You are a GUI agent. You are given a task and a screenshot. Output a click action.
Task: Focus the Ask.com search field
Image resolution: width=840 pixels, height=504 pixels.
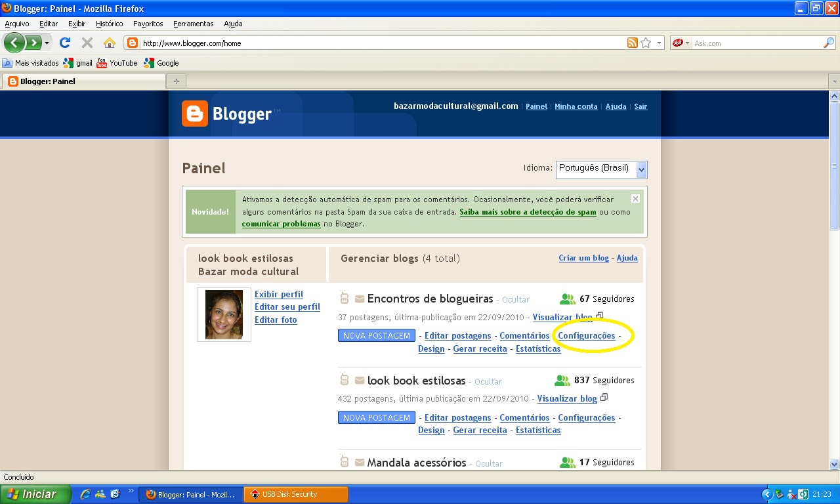point(757,43)
